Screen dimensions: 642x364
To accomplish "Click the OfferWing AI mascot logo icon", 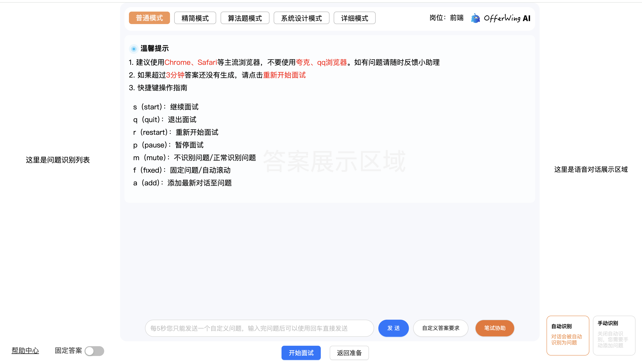I will point(475,18).
